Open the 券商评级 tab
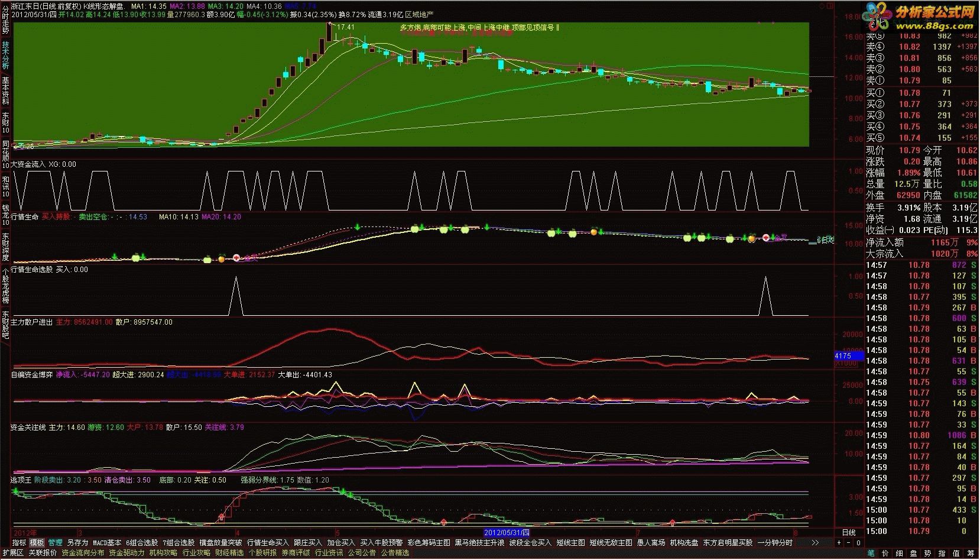Image resolution: width=980 pixels, height=560 pixels. coord(296,553)
